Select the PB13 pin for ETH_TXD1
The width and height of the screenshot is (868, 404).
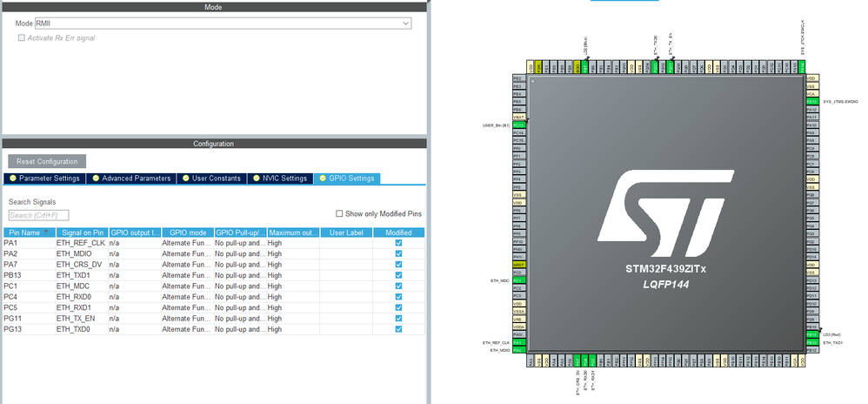812,342
